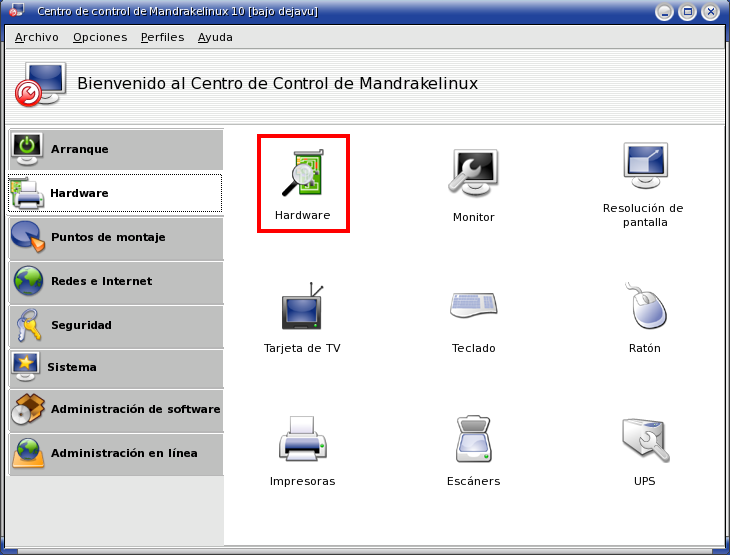Click the "Resolución de pantalla" label
730x555 pixels.
[x=643, y=215]
